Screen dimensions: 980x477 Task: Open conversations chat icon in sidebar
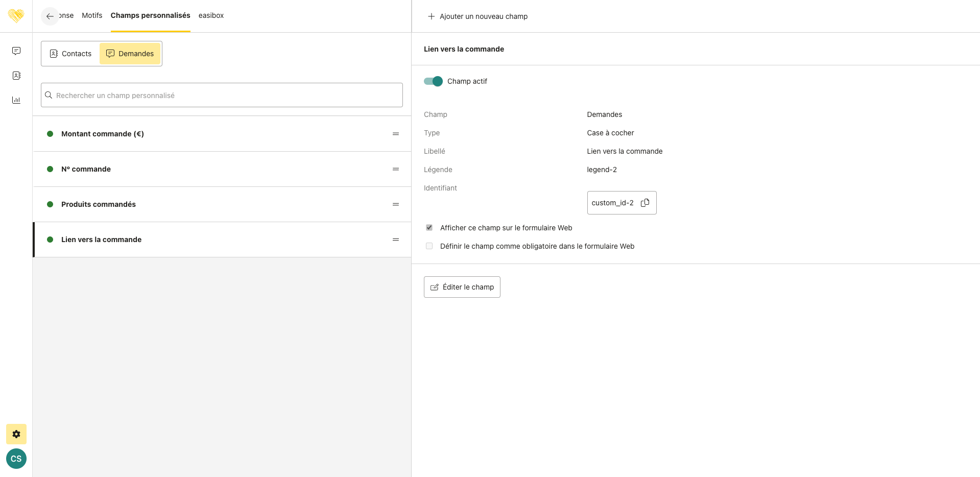pyautogui.click(x=16, y=51)
